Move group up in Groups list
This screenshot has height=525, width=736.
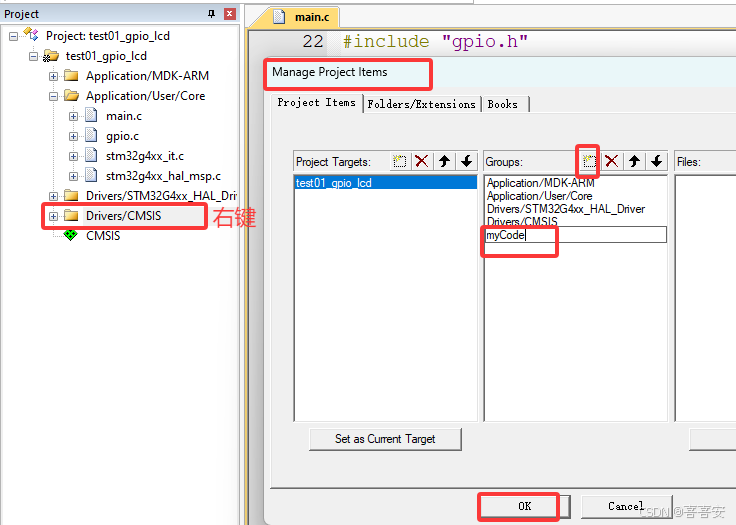(x=635, y=162)
